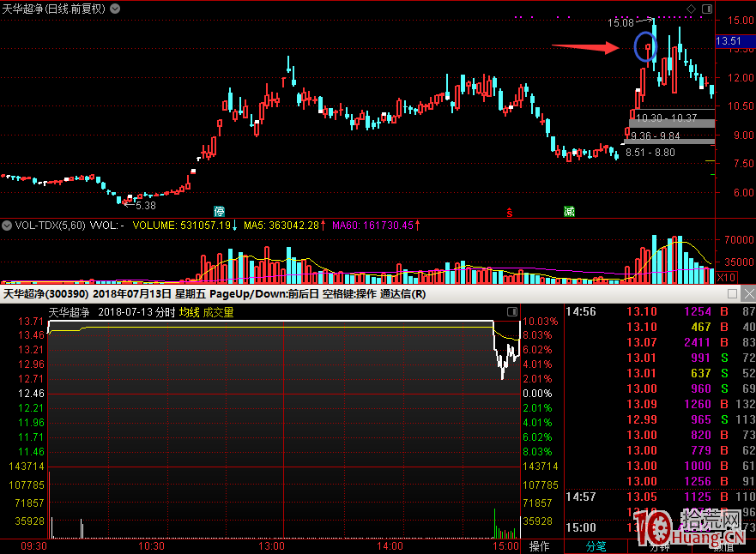Click the 14:00 time axis label

[390, 546]
